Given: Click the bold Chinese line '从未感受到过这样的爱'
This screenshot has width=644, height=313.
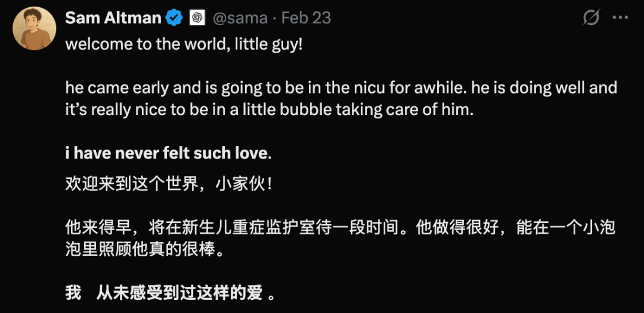Looking at the screenshot, I should click(179, 293).
